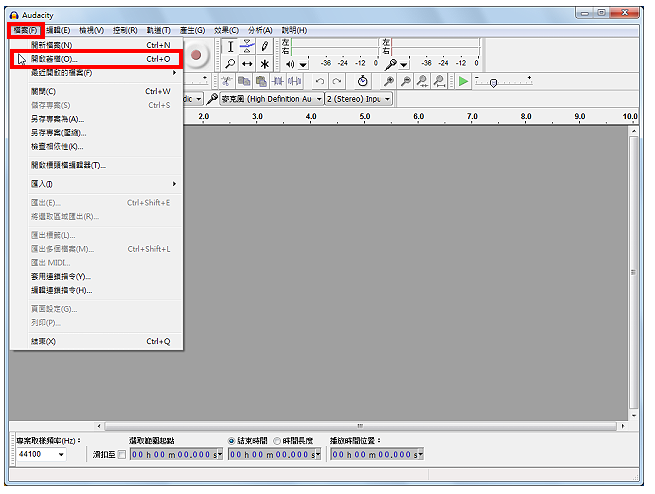Viewport: 655px width, 494px height.
Task: Open the 分析(A) Analyze menu
Action: (260, 30)
